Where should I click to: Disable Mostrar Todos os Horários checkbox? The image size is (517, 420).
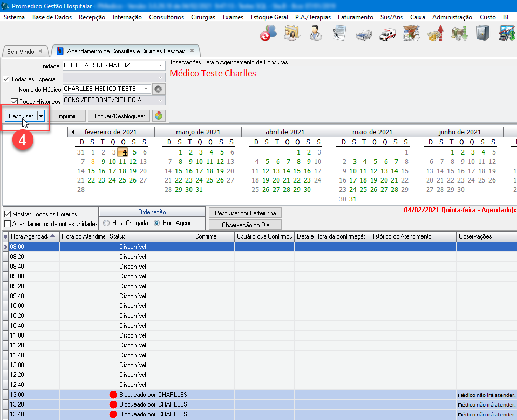pos(7,214)
